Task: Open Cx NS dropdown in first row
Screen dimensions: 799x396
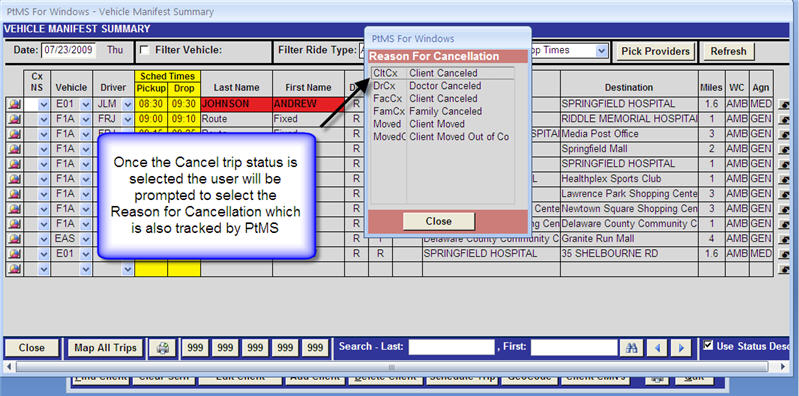Action: click(44, 104)
